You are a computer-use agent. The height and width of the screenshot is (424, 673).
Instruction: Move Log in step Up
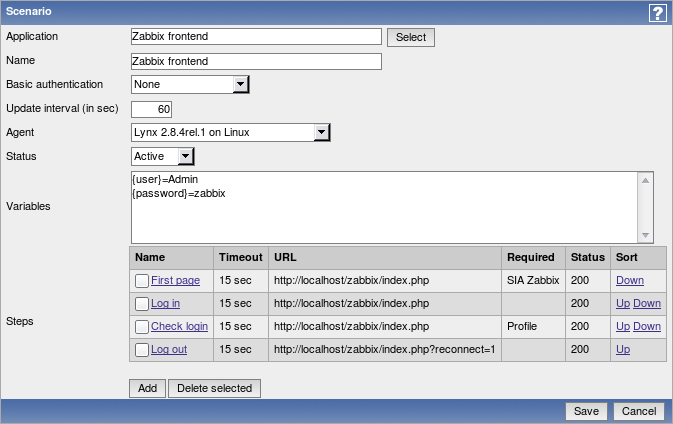tap(623, 303)
